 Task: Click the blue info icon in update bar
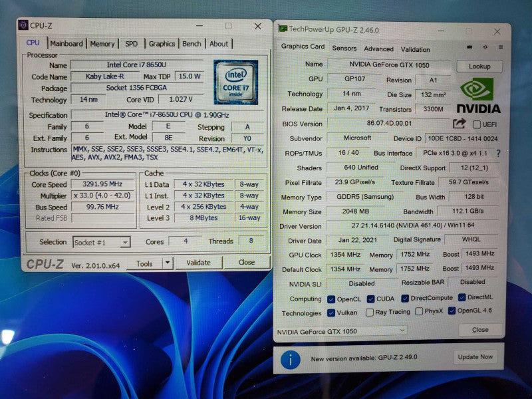pyautogui.click(x=291, y=360)
